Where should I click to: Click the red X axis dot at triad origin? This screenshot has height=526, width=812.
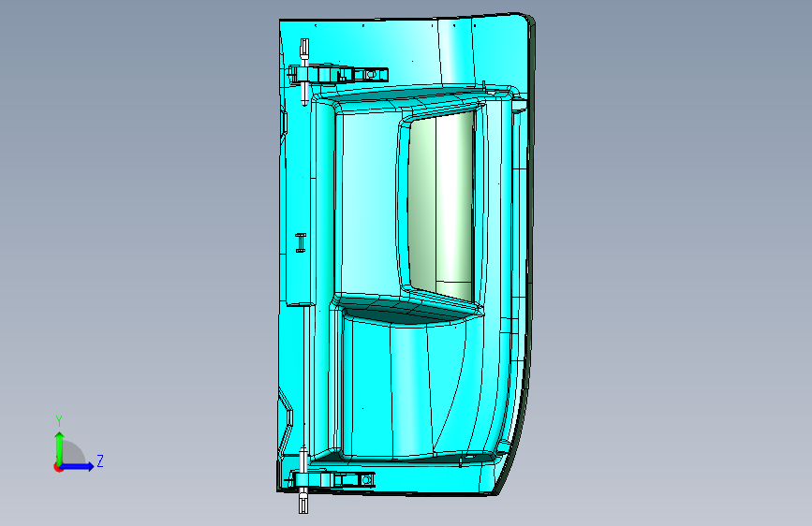[x=58, y=468]
